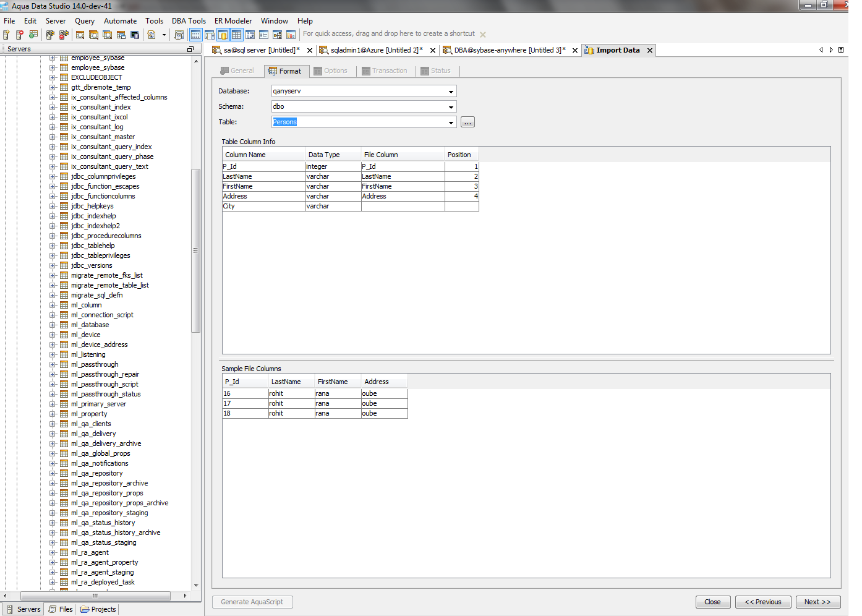Switch to the Projects bottom tab
This screenshot has width=862, height=616.
click(98, 609)
